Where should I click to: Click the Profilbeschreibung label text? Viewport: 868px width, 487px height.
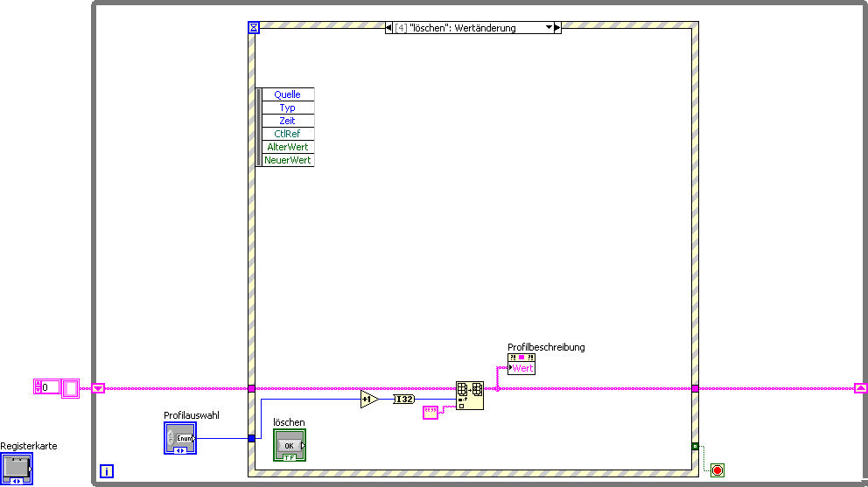point(546,347)
